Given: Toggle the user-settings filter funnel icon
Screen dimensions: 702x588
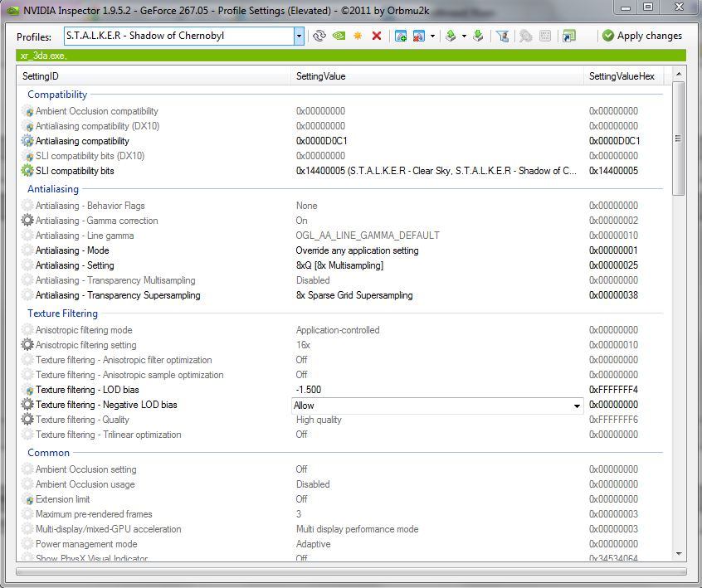Looking at the screenshot, I should [502, 36].
